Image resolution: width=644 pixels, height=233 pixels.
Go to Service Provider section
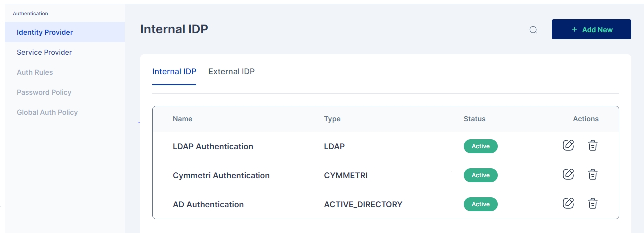coord(44,52)
